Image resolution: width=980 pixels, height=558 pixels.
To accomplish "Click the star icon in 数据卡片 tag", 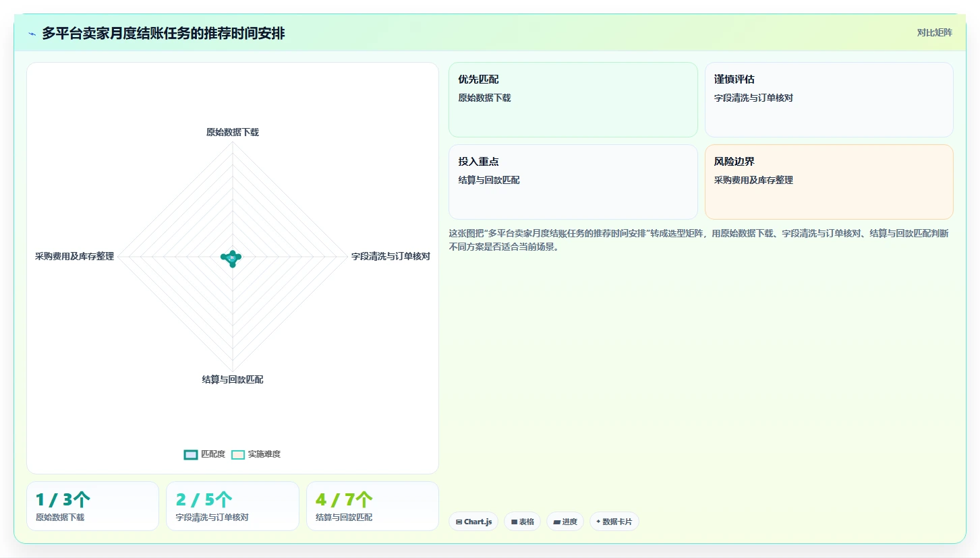I will [x=598, y=522].
